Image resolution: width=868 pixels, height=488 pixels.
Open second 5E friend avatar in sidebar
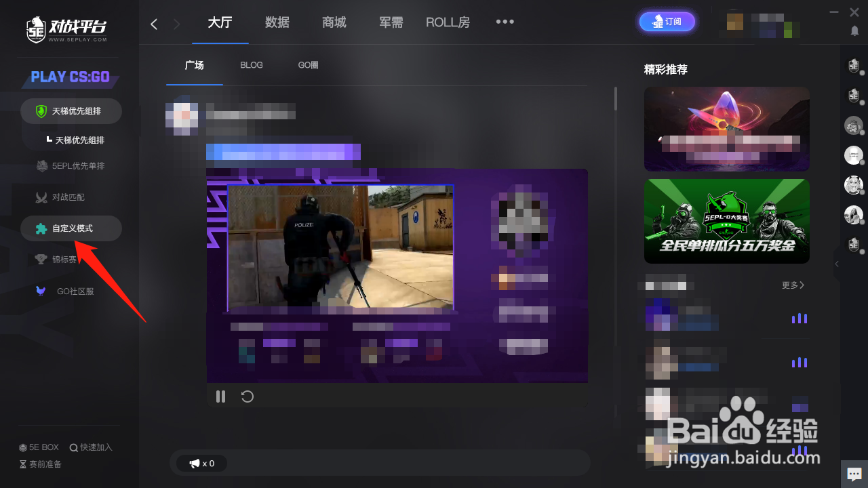tap(854, 96)
